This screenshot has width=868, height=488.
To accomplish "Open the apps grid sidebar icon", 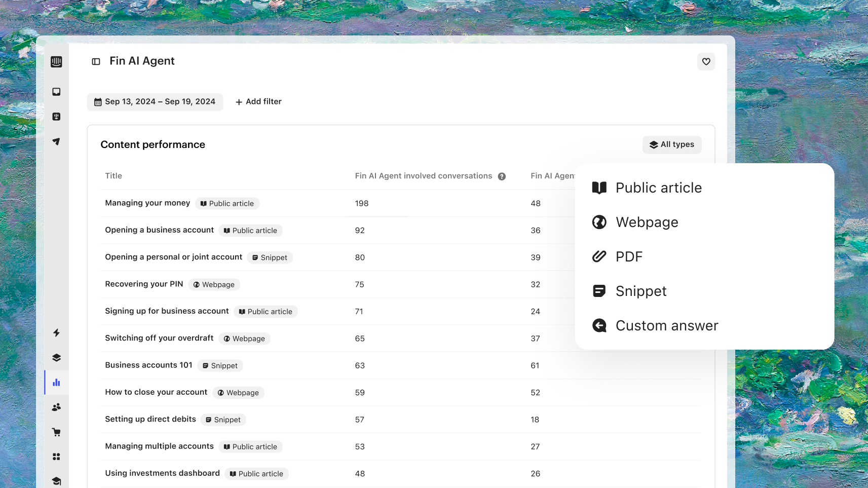I will coord(56,457).
